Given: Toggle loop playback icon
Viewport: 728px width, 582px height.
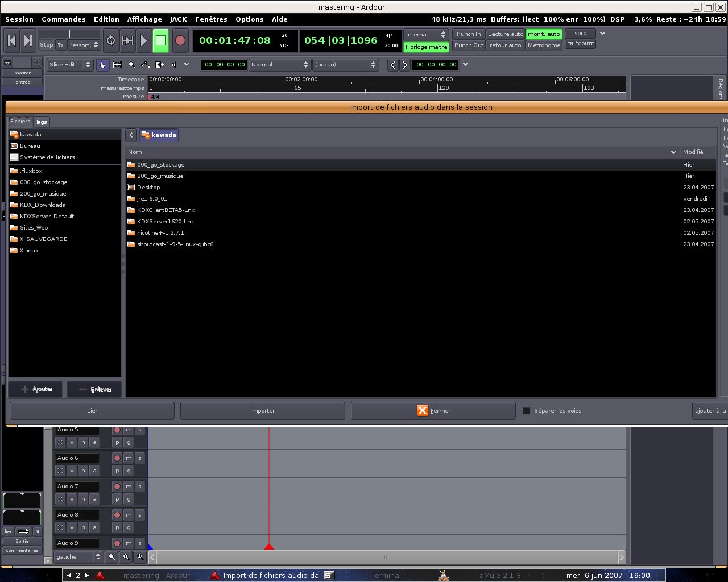Looking at the screenshot, I should [111, 40].
